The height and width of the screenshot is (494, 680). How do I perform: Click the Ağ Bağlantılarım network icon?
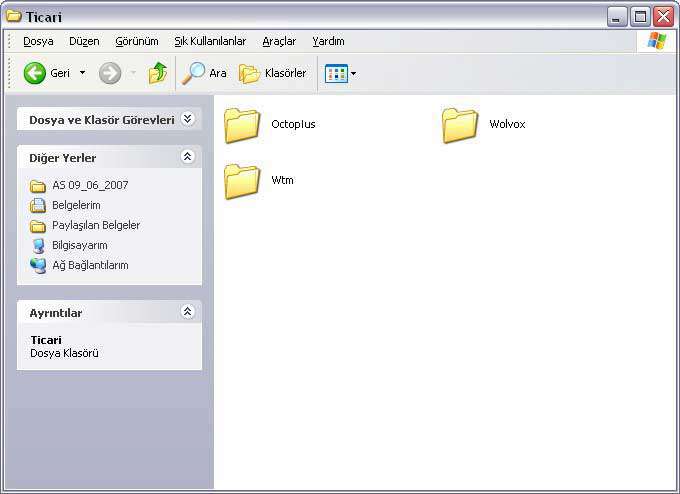[x=38, y=266]
